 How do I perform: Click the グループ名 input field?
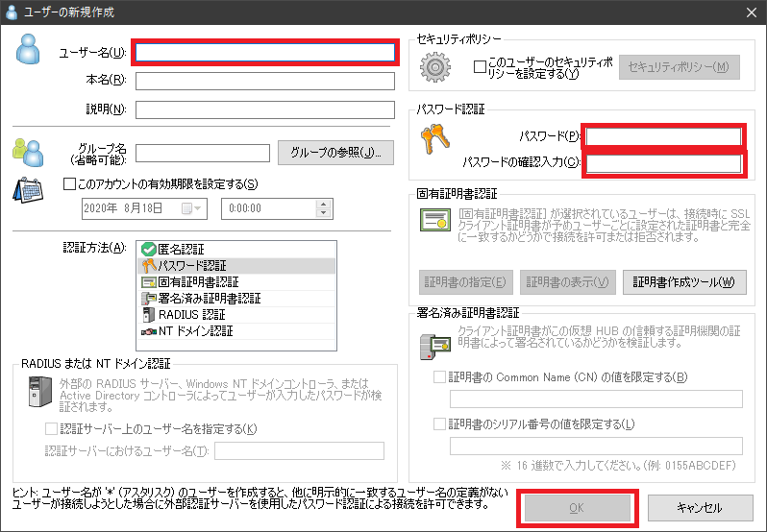[203, 153]
